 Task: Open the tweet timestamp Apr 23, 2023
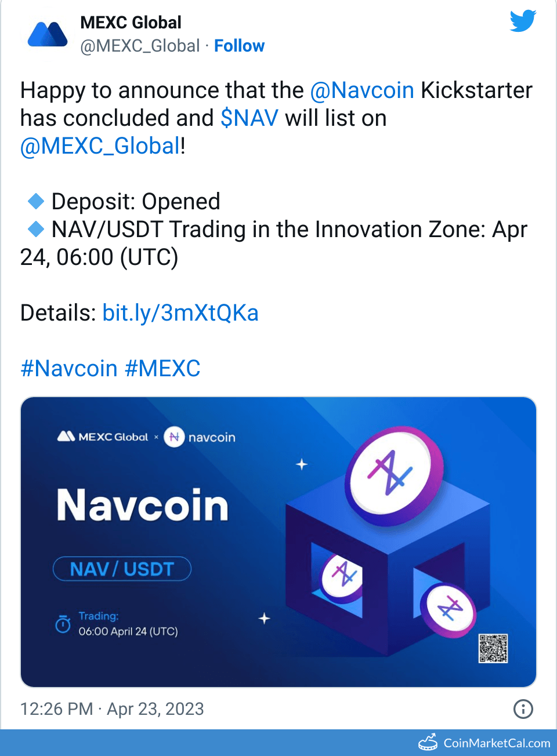tap(112, 709)
